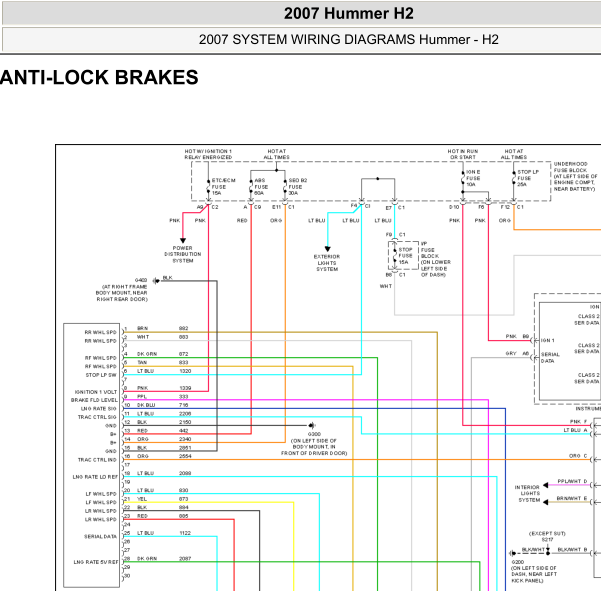Click circuit number "1339" on PNK wire

pyautogui.click(x=185, y=388)
